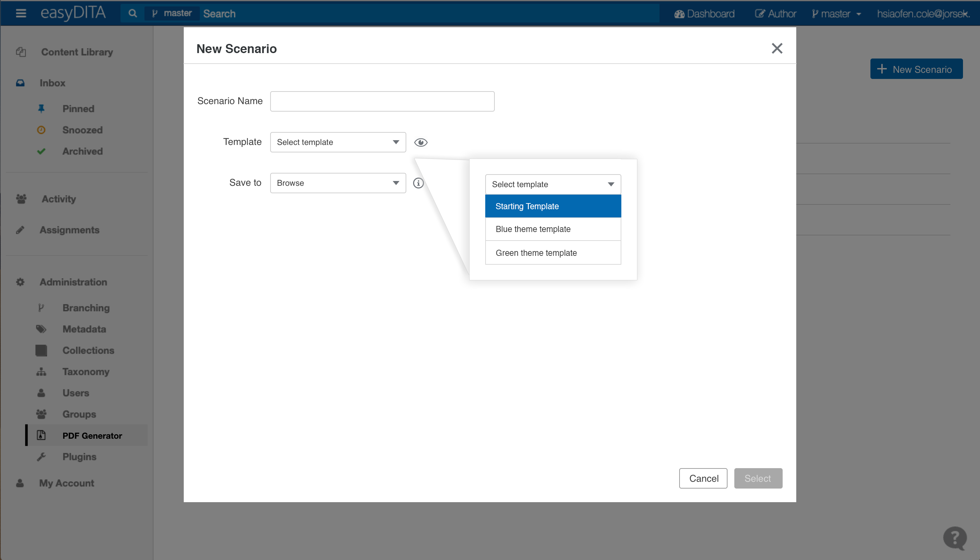The image size is (980, 560).
Task: Open Taxonomy settings
Action: pos(86,372)
